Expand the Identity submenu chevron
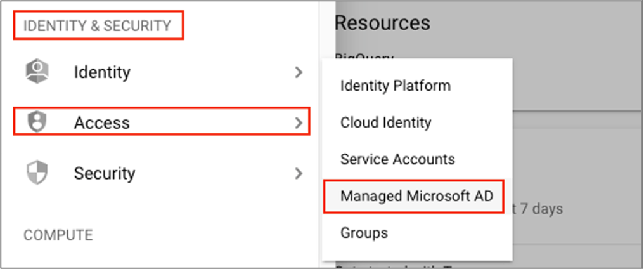The image size is (644, 269). [299, 72]
